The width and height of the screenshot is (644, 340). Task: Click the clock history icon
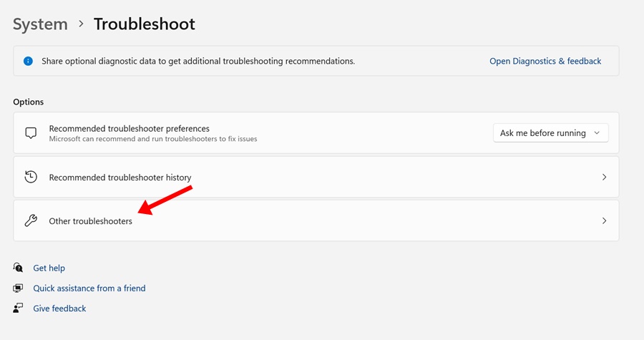31,177
